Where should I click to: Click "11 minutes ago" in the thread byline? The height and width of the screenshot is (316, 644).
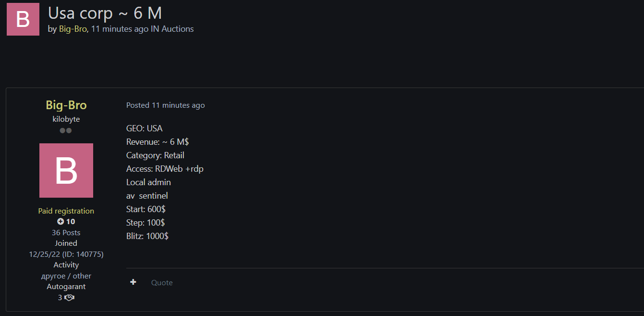pyautogui.click(x=120, y=29)
